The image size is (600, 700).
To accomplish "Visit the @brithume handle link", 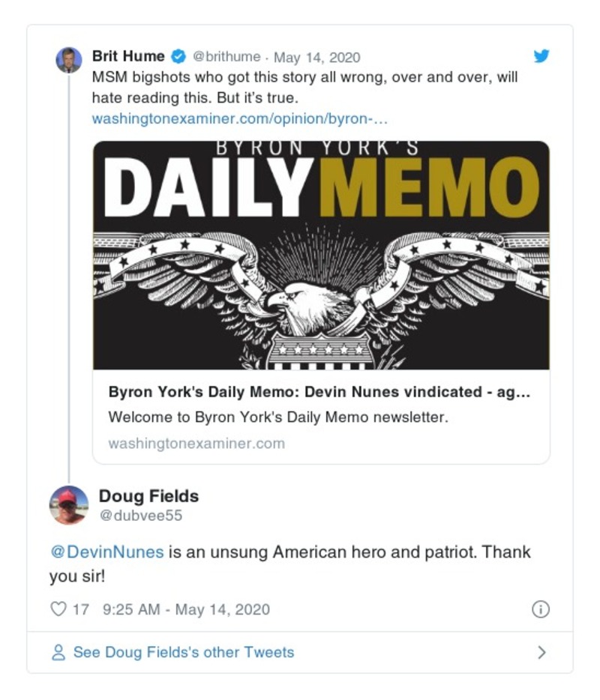I will coord(227,57).
